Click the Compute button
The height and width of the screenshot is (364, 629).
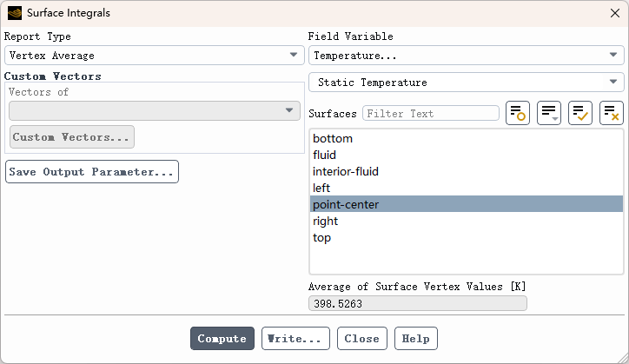click(x=222, y=339)
